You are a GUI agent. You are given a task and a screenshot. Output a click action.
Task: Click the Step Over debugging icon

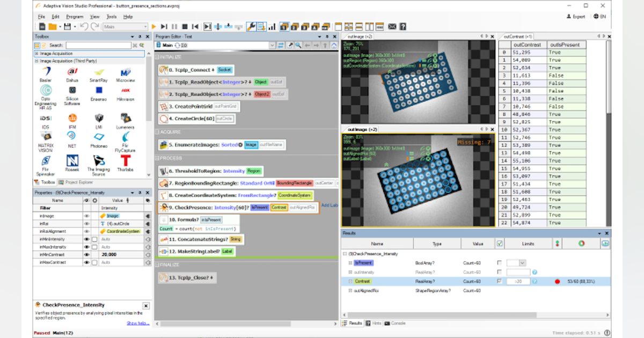(x=219, y=26)
